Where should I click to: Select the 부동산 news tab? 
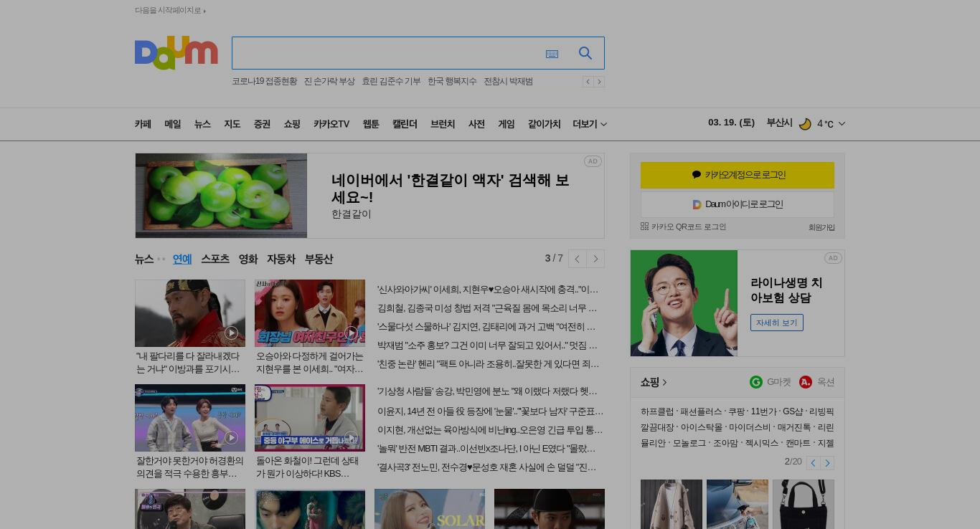(319, 259)
